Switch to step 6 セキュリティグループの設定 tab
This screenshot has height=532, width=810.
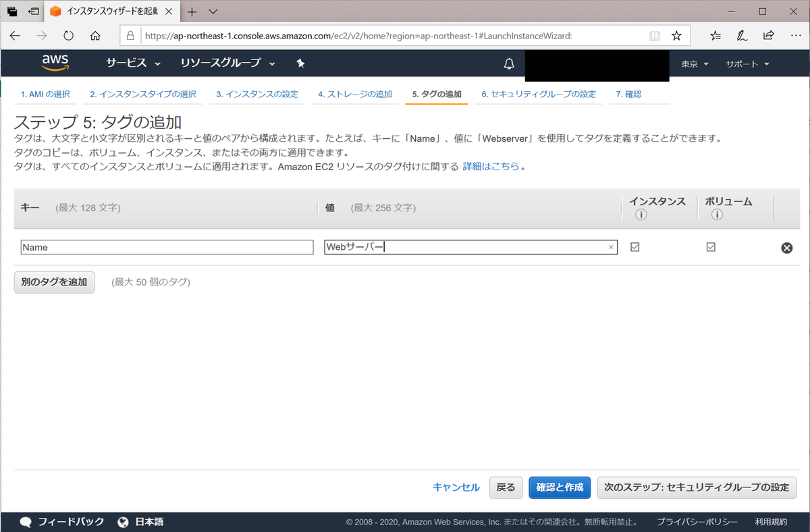(539, 95)
